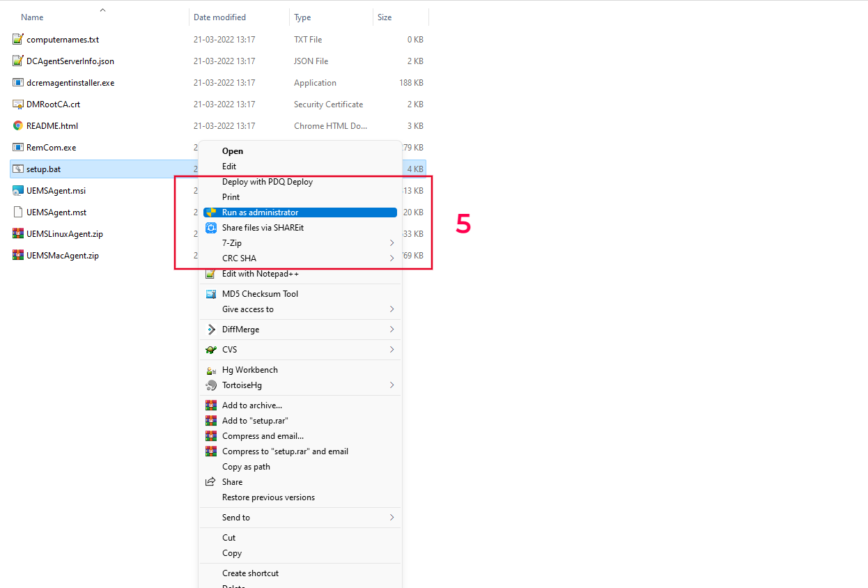This screenshot has height=588, width=868.
Task: Expand the CVS submenu arrow
Action: (392, 350)
